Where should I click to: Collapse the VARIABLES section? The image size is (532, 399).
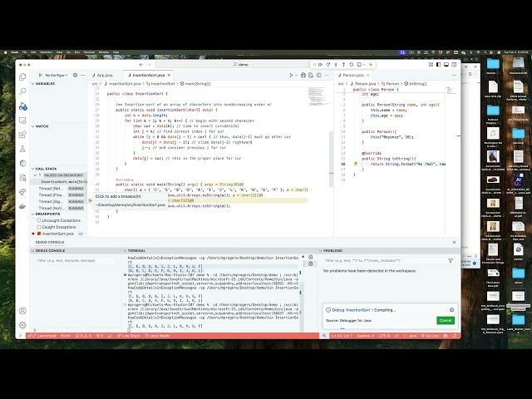tap(33, 83)
